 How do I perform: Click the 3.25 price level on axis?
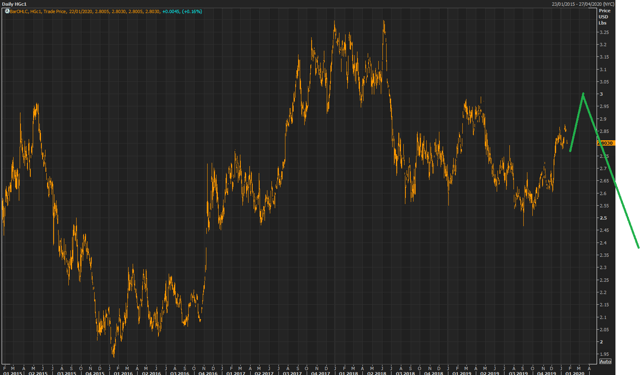point(604,32)
